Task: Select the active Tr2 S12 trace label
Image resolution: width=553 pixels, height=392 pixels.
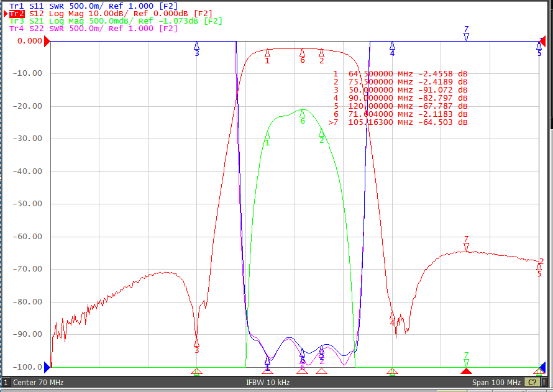Action: pos(111,14)
